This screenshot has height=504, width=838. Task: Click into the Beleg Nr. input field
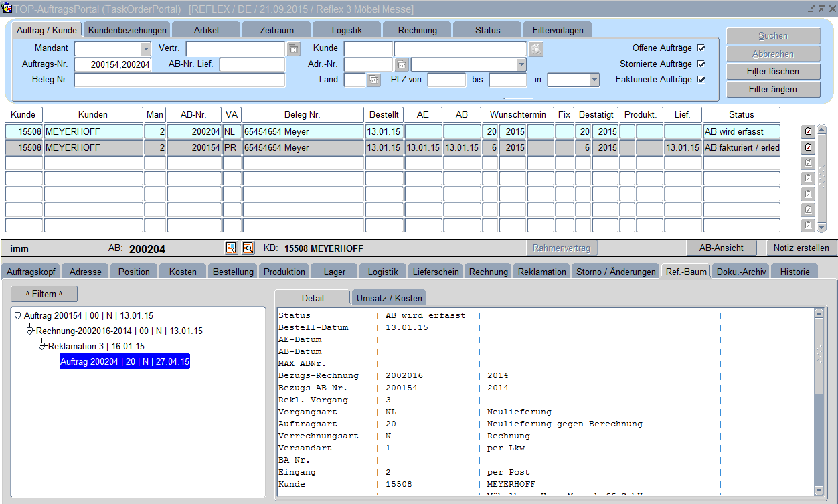(x=179, y=80)
